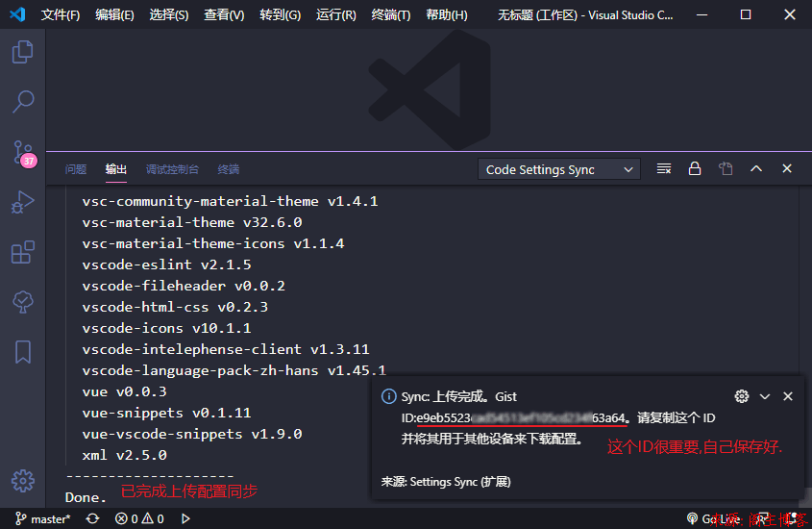Start Go Live server from status bar
The width and height of the screenshot is (812, 529).
click(x=713, y=518)
